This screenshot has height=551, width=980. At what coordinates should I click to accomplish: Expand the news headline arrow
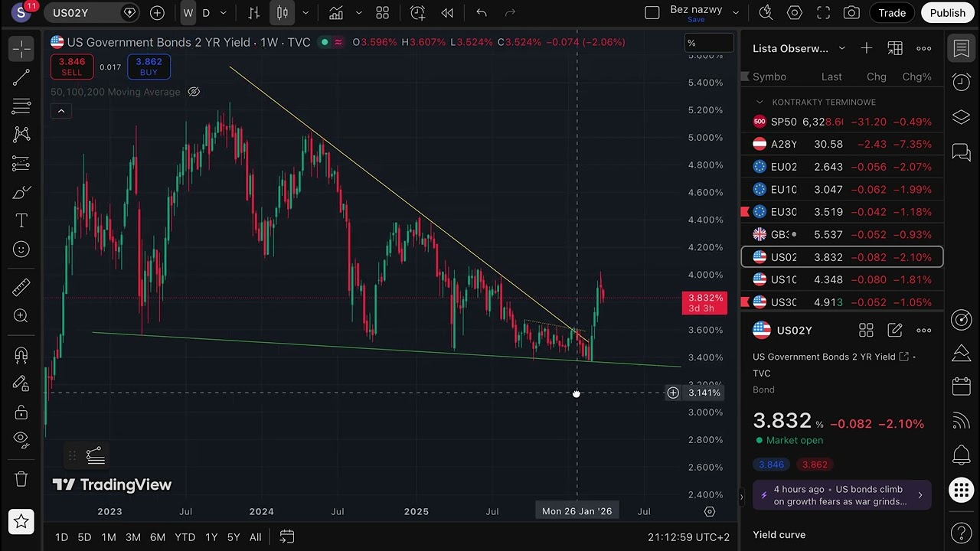coord(920,495)
